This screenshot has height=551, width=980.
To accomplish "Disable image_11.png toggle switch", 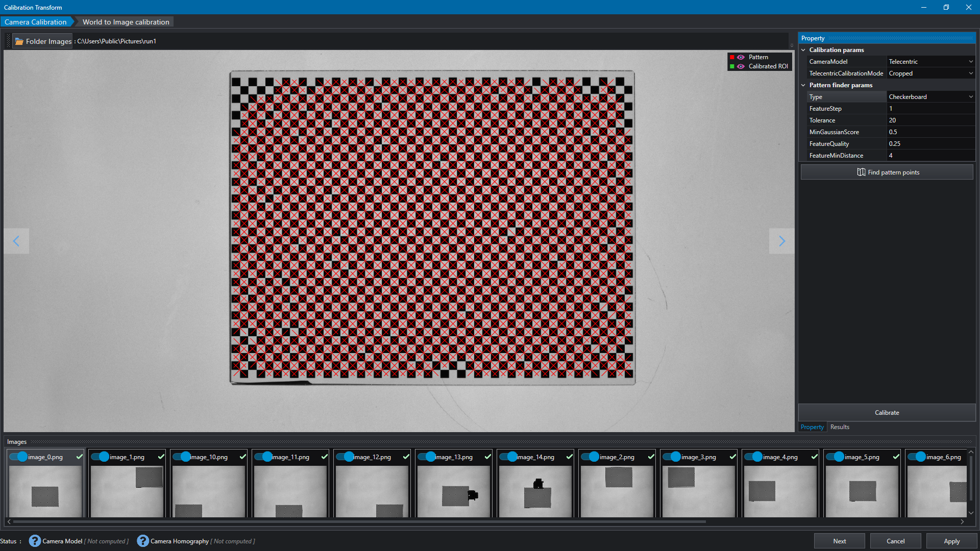I will [x=263, y=457].
